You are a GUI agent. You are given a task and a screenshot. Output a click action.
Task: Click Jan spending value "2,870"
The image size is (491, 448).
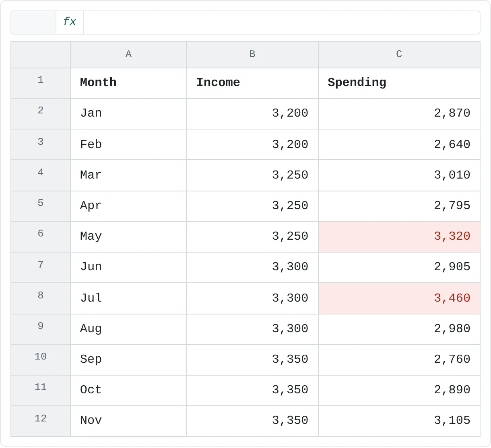pos(399,114)
